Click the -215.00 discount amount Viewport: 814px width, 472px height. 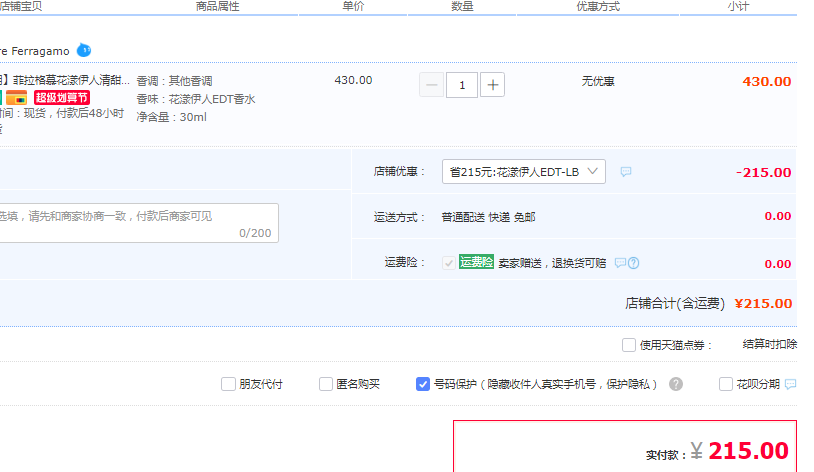(764, 172)
